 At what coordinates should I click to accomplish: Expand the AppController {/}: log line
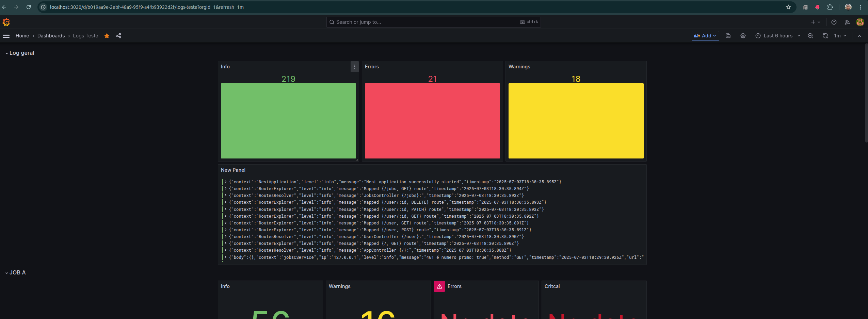(x=225, y=250)
